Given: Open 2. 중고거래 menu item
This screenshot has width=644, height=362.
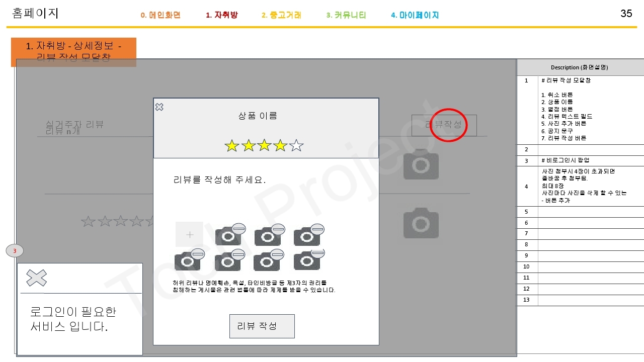Looking at the screenshot, I should pyautogui.click(x=281, y=15).
